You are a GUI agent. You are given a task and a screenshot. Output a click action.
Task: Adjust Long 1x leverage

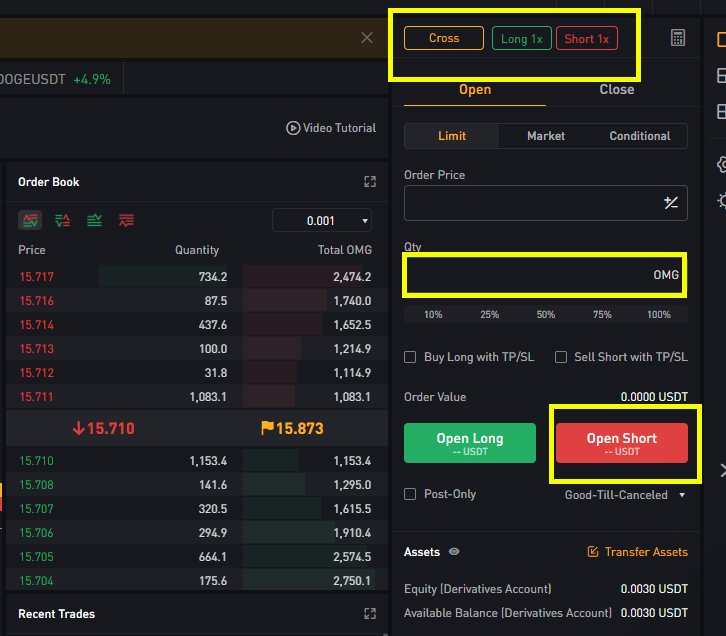pos(521,38)
